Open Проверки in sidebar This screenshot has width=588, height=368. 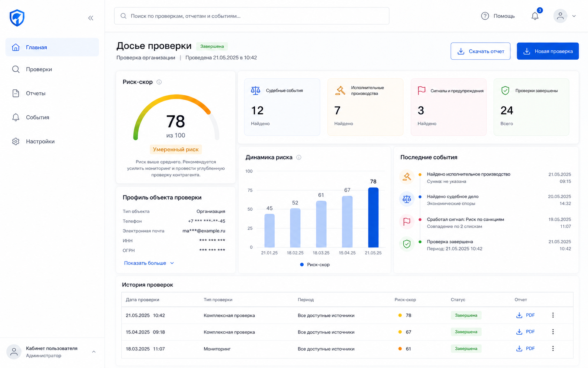52,69
